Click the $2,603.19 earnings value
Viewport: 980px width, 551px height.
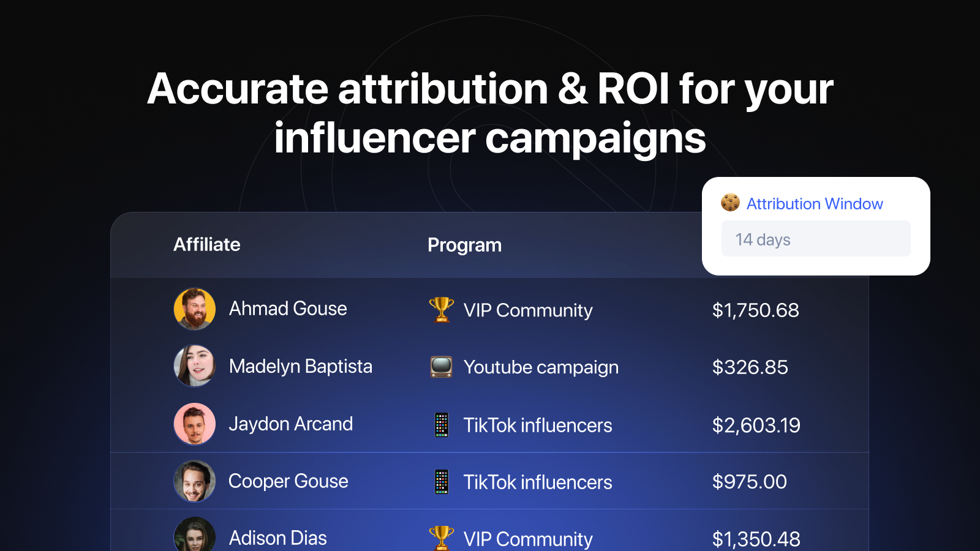coord(756,424)
